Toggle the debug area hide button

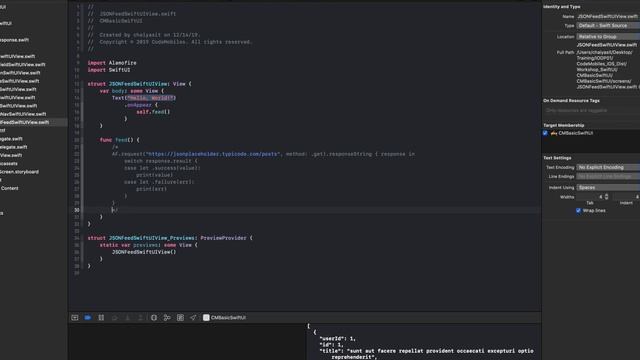pos(75,318)
